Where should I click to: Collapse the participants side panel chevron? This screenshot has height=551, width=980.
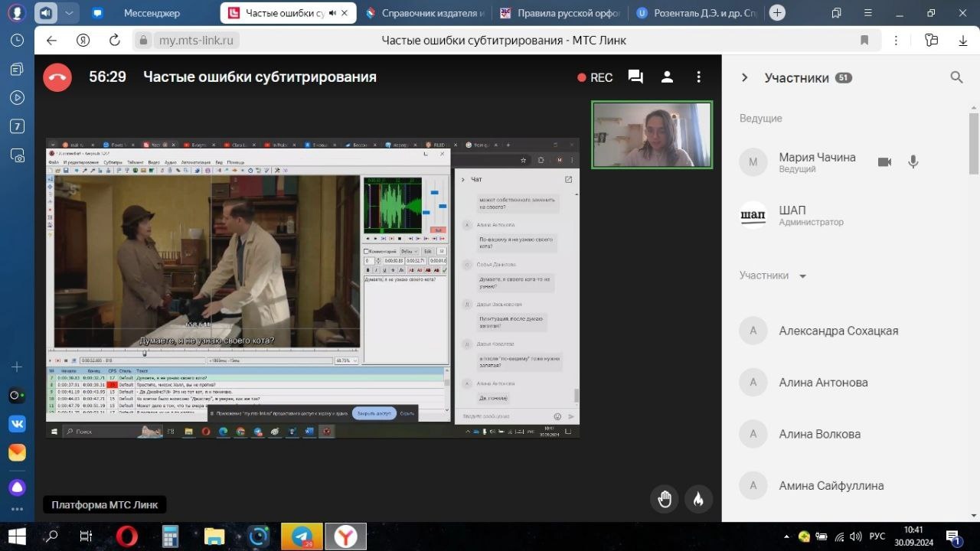pos(743,77)
